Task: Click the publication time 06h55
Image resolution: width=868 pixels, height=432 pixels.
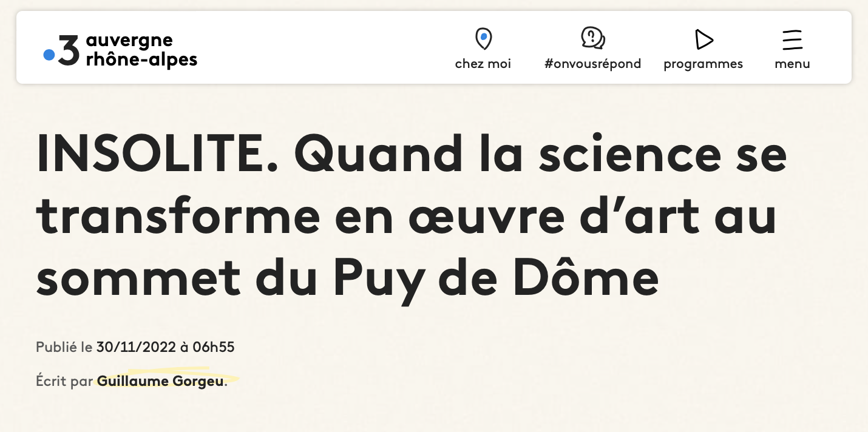Action: (x=214, y=348)
